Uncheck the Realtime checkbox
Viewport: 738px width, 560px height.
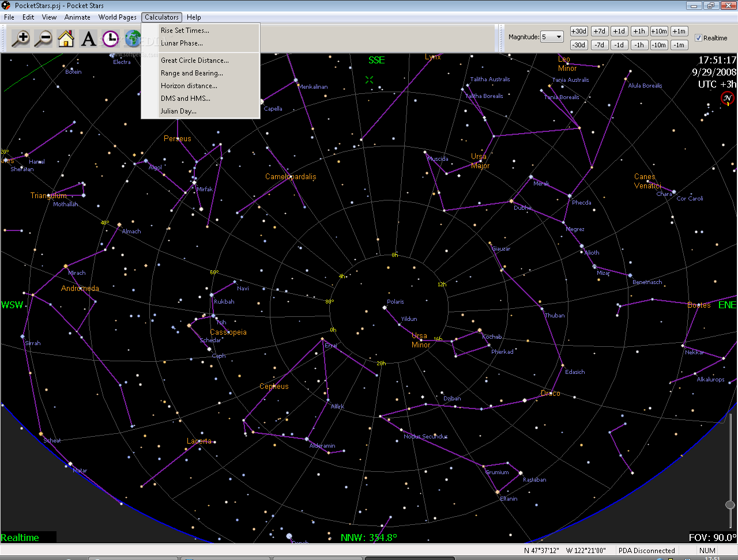click(698, 38)
